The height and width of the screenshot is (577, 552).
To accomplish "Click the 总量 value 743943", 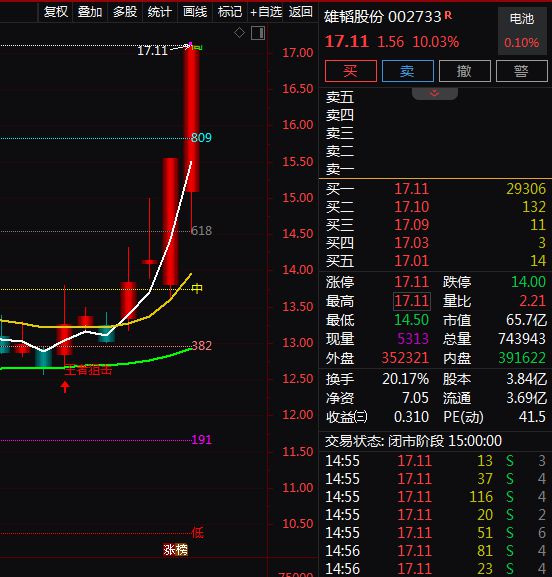I will 522,339.
